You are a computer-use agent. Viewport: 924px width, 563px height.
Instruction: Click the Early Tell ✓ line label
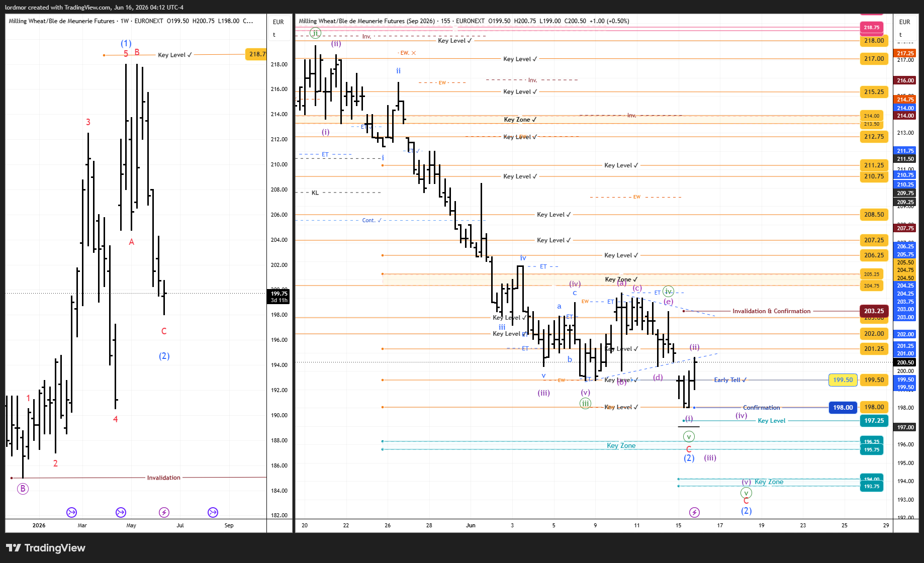pos(730,380)
